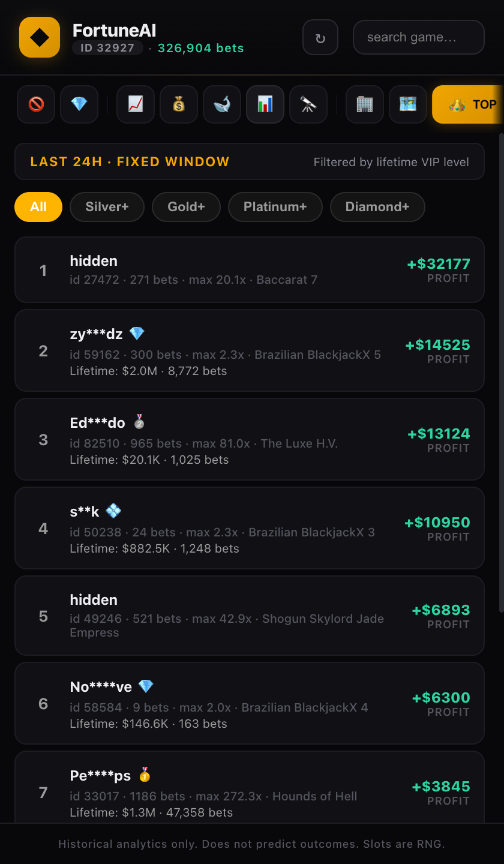
Task: Open the FortuneAI logo
Action: 39,37
